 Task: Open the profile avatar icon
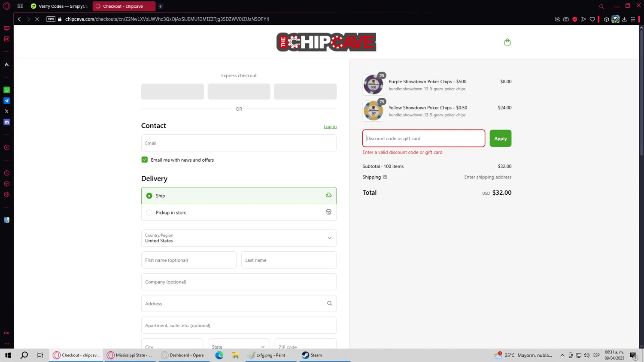(616, 19)
